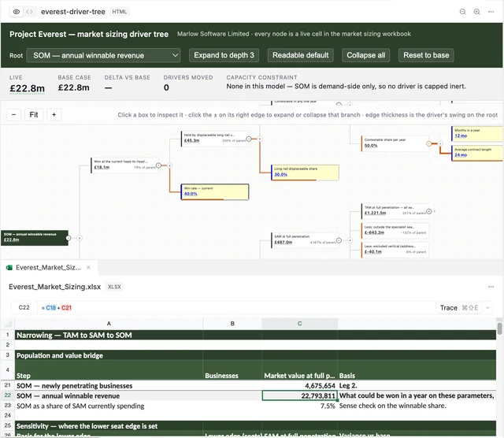The width and height of the screenshot is (504, 438).
Task: Select the 'Win rate — current' driver box
Action: (x=215, y=191)
